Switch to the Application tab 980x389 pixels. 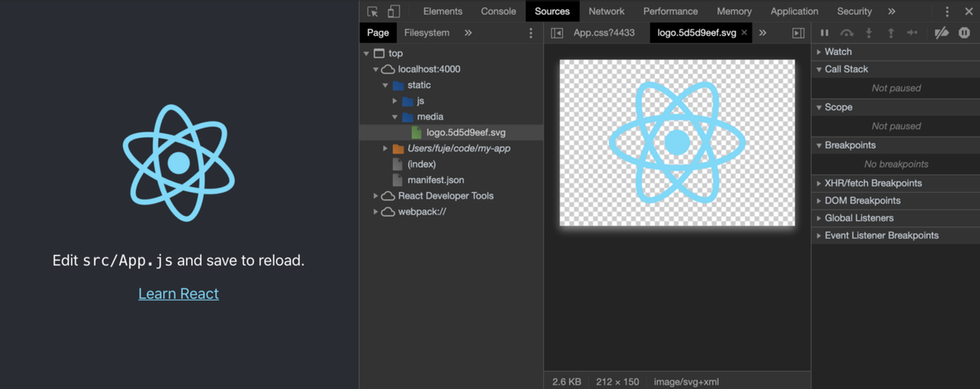tap(795, 11)
